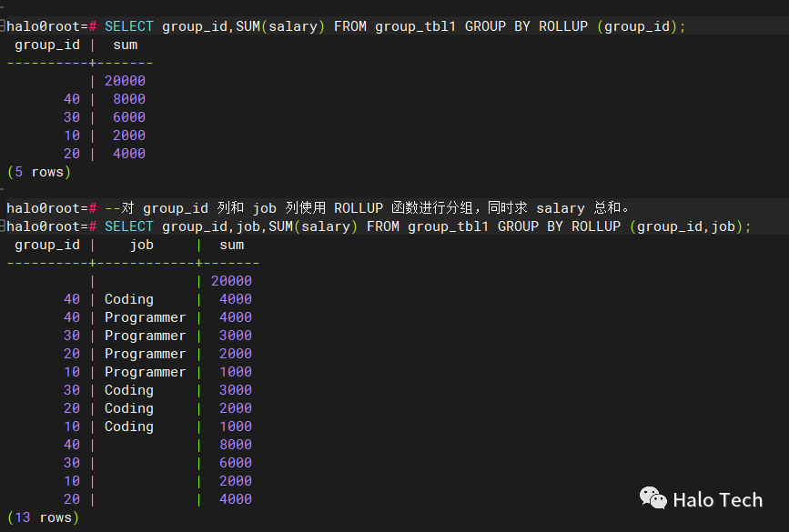The width and height of the screenshot is (789, 532).
Task: Click the SELECT keyword in the first ROLLUP (group_id) query
Action: click(129, 26)
